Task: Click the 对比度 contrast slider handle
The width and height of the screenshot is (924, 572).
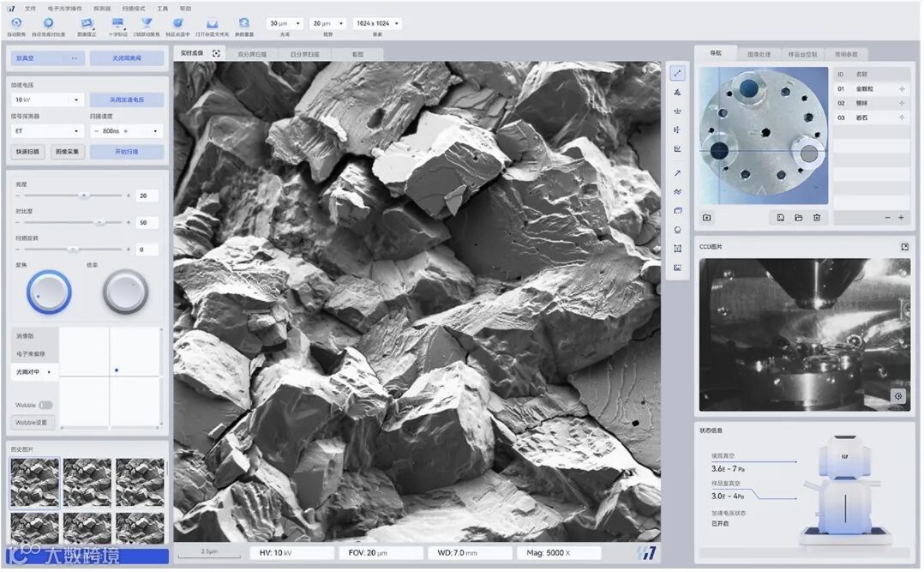Action: click(99, 222)
